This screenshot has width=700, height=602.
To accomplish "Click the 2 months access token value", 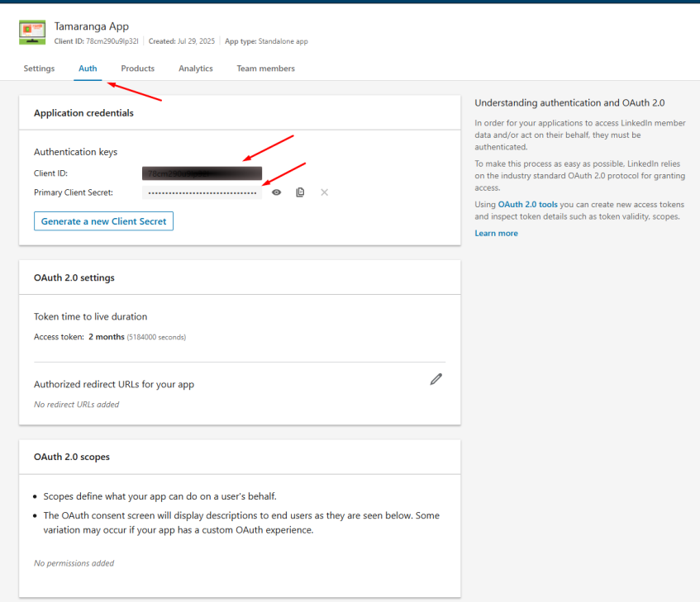I will coord(107,337).
